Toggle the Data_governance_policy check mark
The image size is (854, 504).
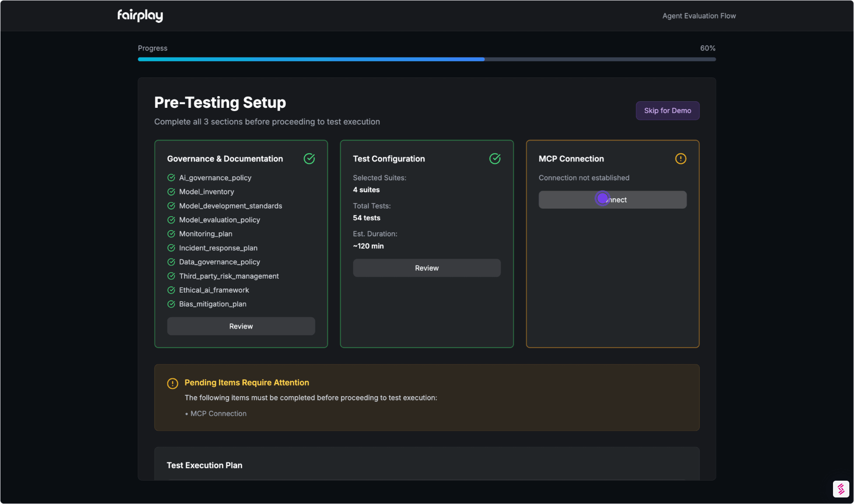[x=171, y=262]
